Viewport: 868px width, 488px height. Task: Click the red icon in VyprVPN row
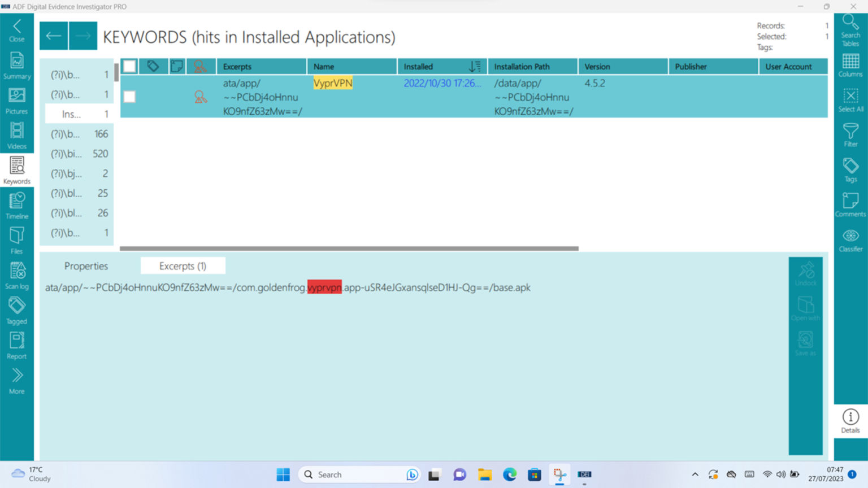click(x=200, y=97)
